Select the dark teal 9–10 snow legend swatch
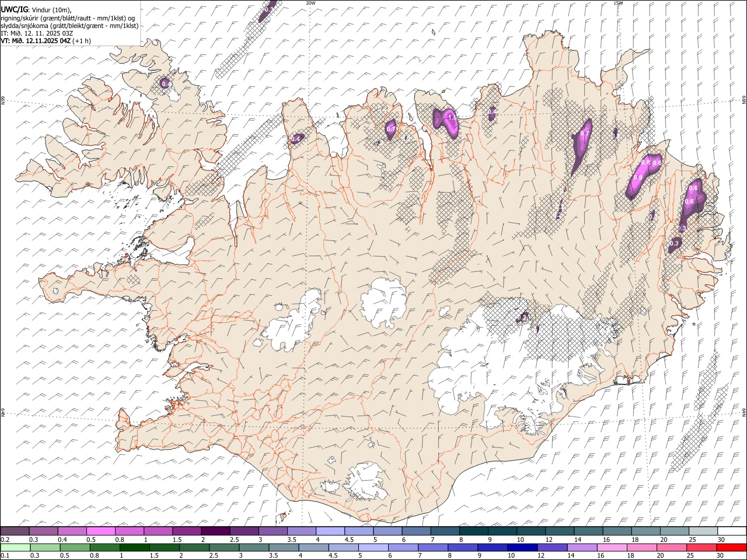The width and height of the screenshot is (747, 560). [x=501, y=531]
